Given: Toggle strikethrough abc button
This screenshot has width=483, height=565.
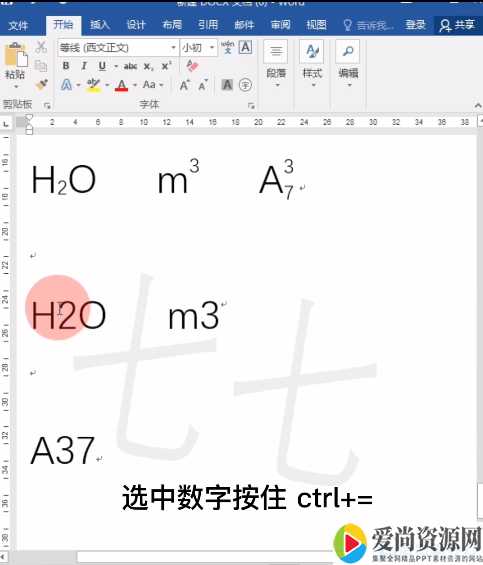Looking at the screenshot, I should (130, 66).
